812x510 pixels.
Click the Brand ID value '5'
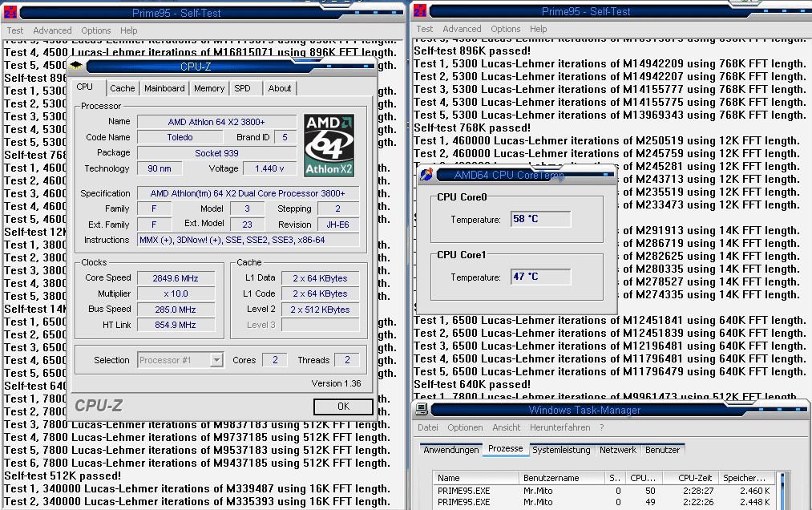pyautogui.click(x=285, y=137)
